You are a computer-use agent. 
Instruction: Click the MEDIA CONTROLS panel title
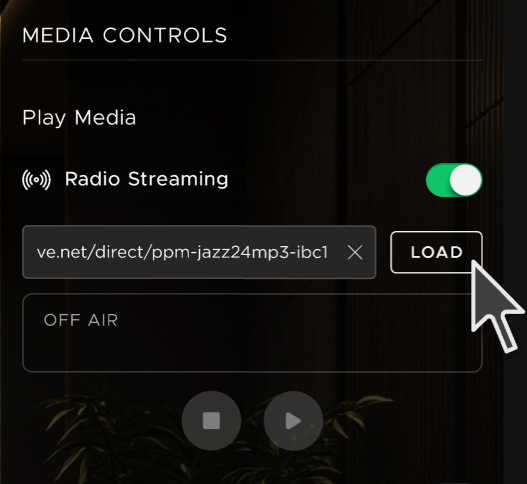click(x=125, y=35)
